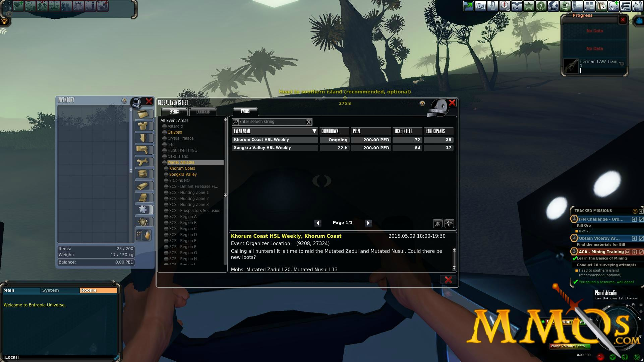Go to next page of events list
Screen dimensions: 644x362
point(368,223)
